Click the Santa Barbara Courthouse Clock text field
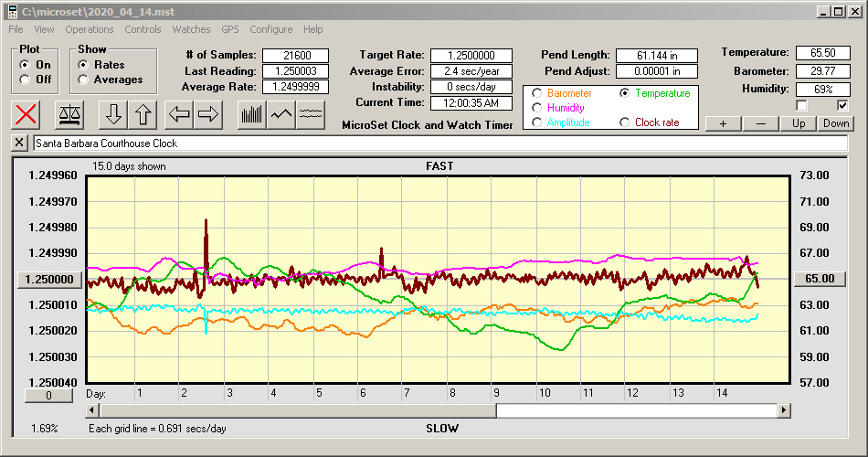The width and height of the screenshot is (868, 457). tap(440, 143)
